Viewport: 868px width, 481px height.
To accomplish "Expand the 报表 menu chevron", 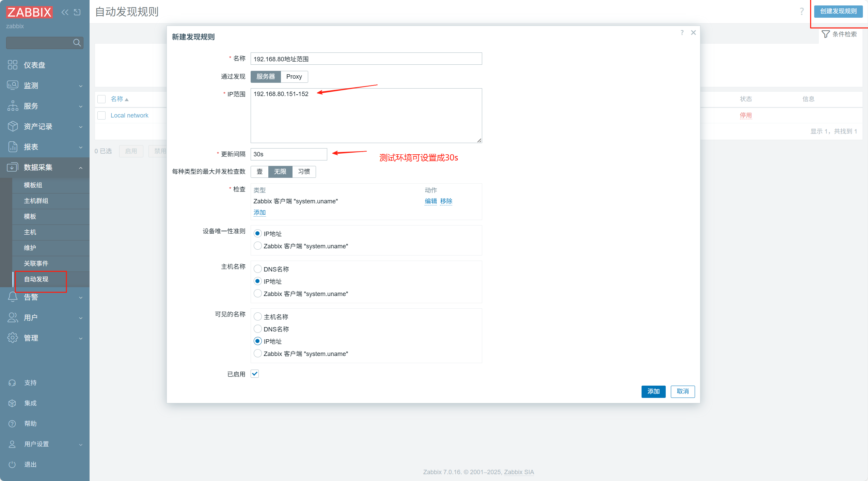I will (x=81, y=147).
